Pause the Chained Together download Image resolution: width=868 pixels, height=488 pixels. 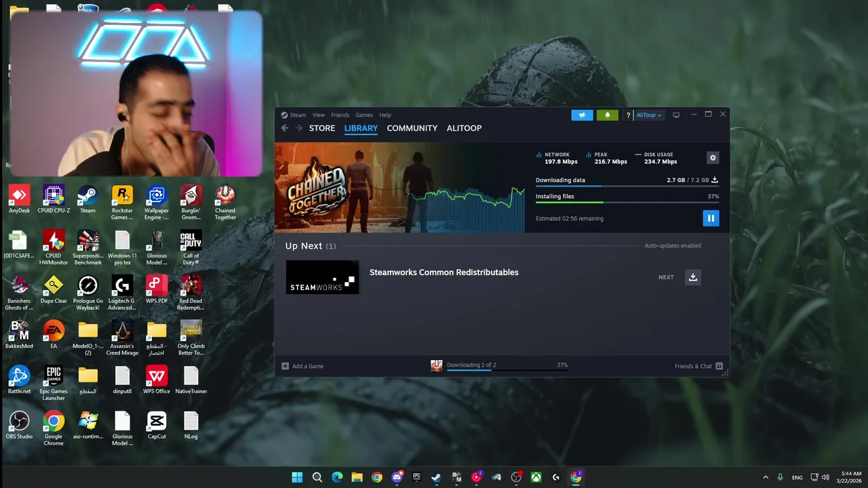point(710,218)
